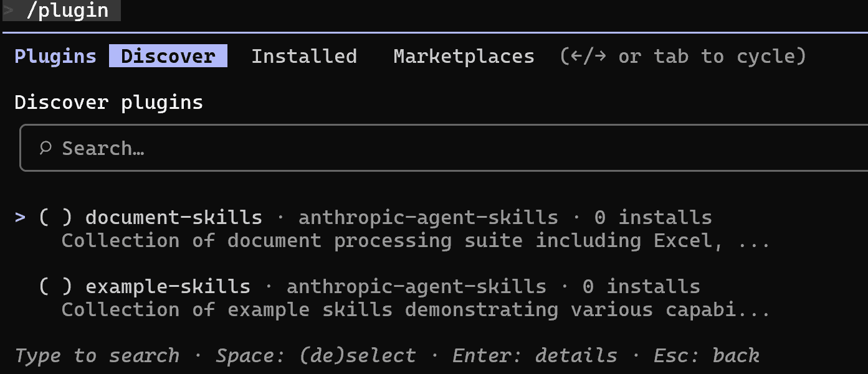Click the prompt caret before /plugin
The width and height of the screenshot is (868, 374).
click(x=8, y=10)
